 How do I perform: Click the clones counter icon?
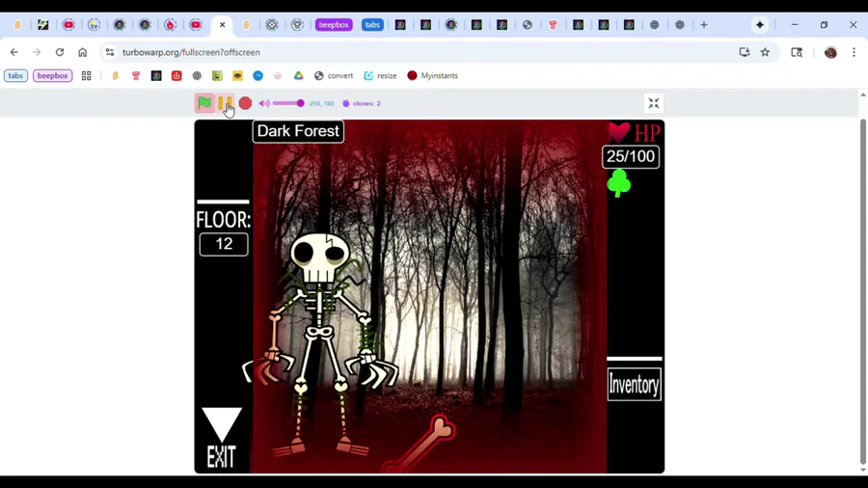point(346,103)
